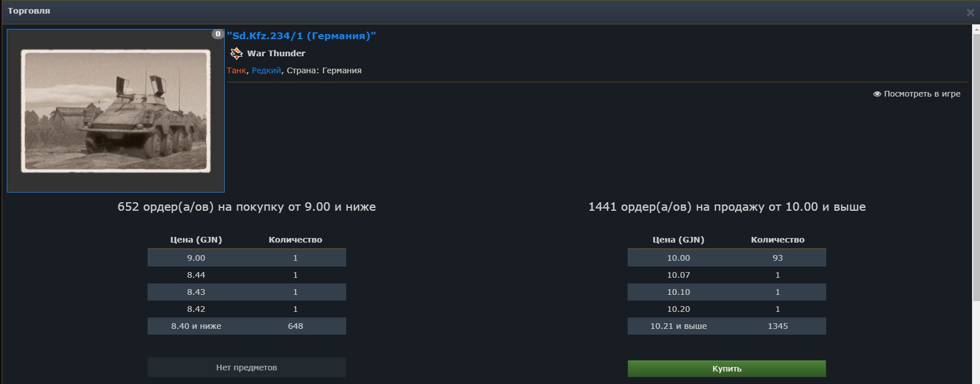Click the War Thunder game icon
This screenshot has height=384, width=980.
pyautogui.click(x=236, y=53)
